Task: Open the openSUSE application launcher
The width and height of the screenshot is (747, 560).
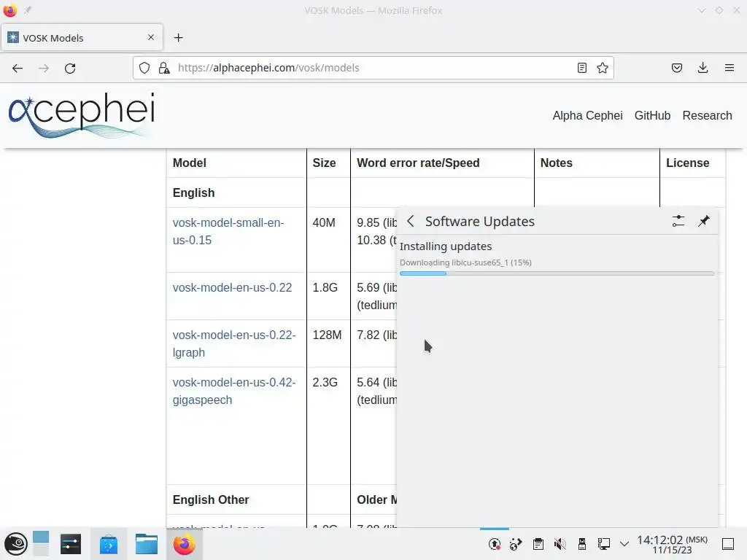Action: (16, 544)
